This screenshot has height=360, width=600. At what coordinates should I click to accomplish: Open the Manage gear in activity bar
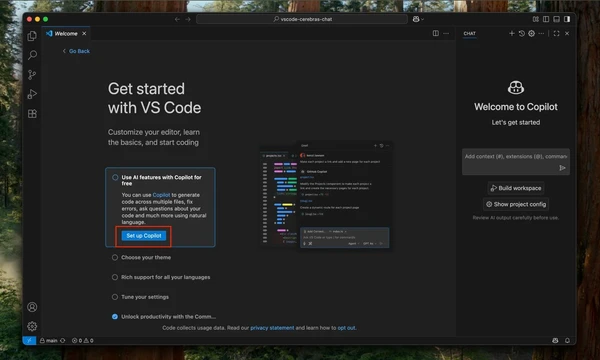coord(32,326)
